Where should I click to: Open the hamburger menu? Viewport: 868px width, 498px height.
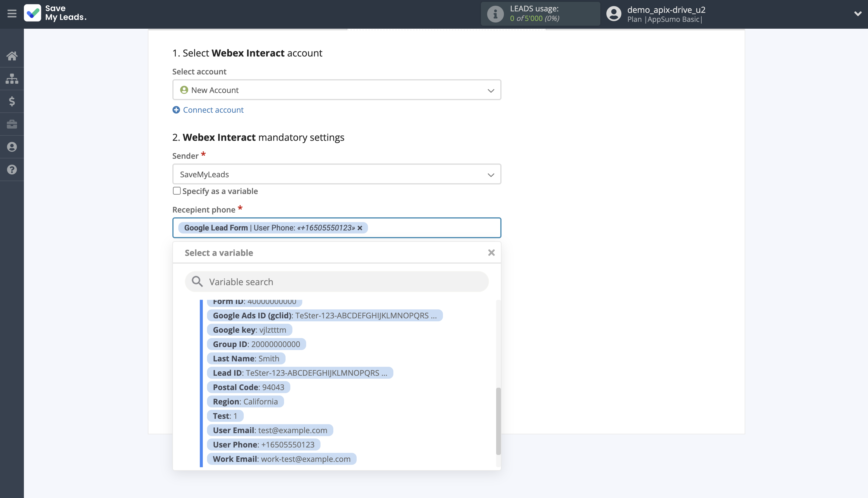pos(12,14)
